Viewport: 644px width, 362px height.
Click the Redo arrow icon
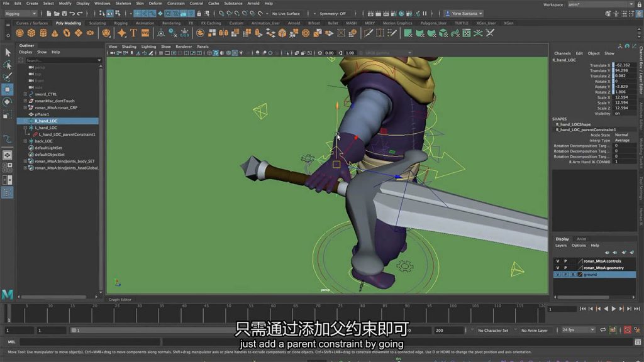click(x=80, y=14)
